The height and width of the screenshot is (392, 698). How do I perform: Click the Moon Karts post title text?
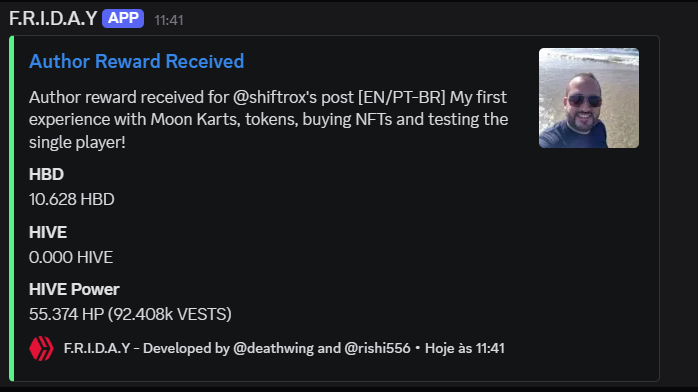268,120
